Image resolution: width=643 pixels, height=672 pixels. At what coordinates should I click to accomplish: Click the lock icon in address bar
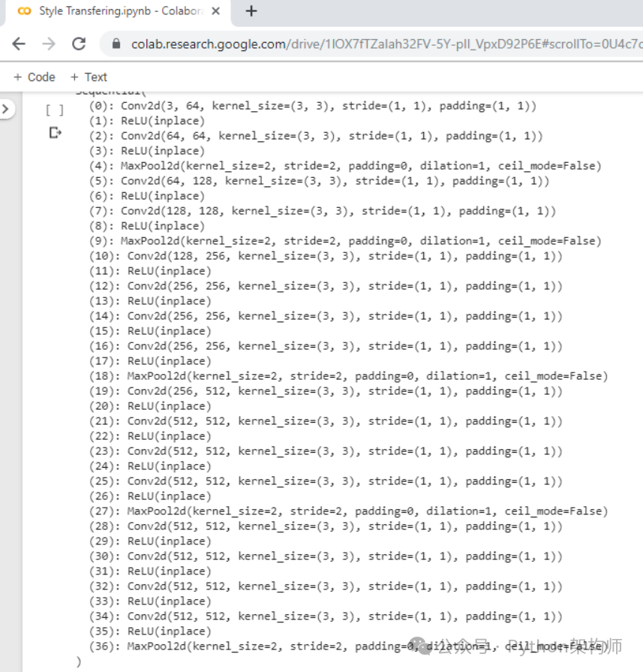pyautogui.click(x=116, y=44)
